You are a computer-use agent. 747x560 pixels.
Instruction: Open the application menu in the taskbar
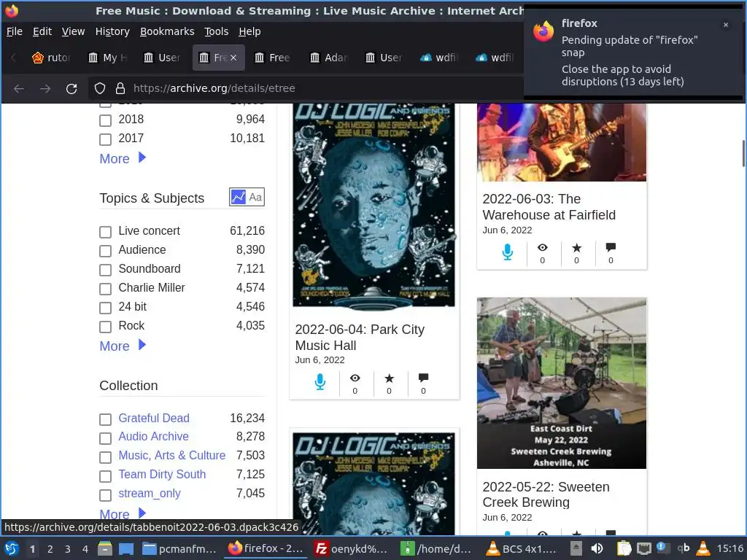[x=12, y=548]
